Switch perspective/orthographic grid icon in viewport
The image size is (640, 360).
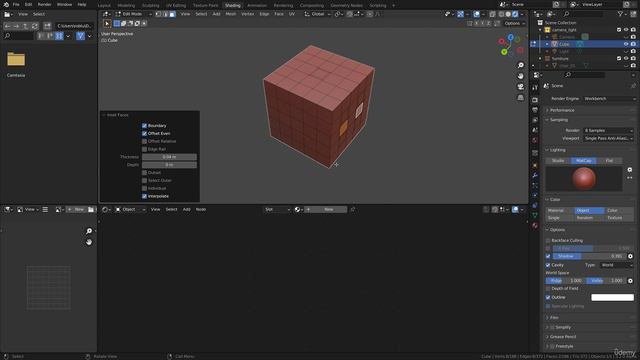tap(520, 97)
